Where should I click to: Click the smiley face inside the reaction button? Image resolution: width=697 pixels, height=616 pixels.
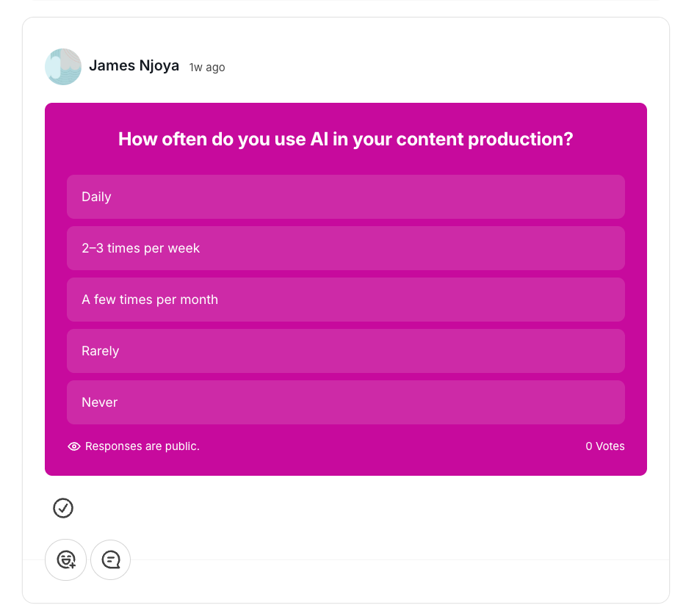64,558
